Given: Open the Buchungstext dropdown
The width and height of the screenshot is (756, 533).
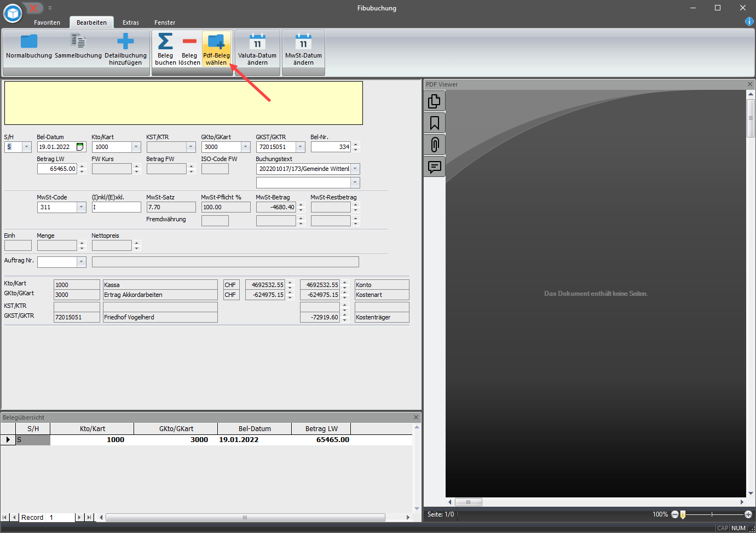Looking at the screenshot, I should 355,169.
